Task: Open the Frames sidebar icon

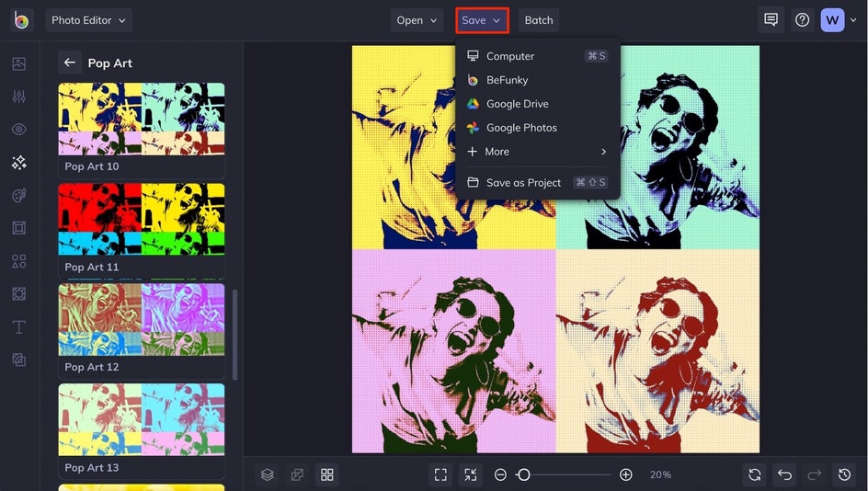Action: pyautogui.click(x=18, y=228)
